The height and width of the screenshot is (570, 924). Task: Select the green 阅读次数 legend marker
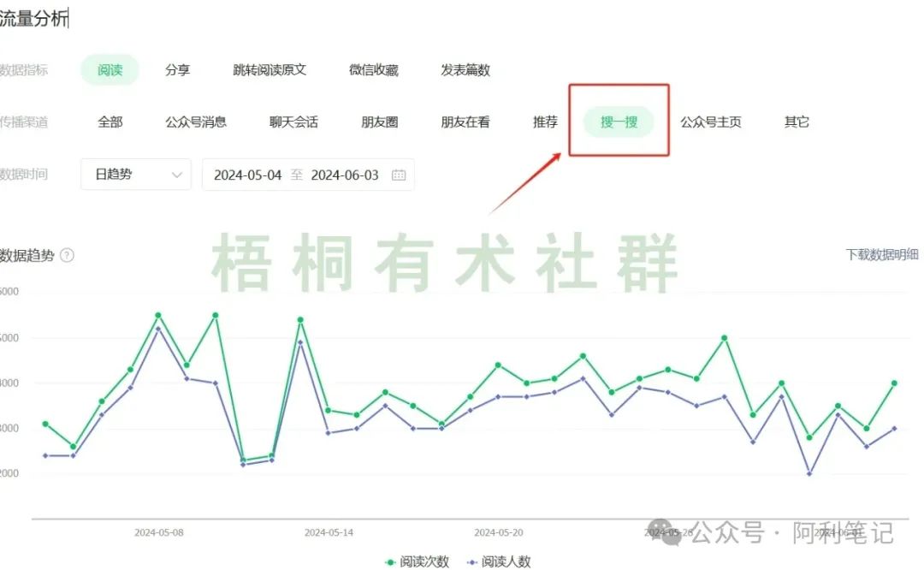(389, 561)
